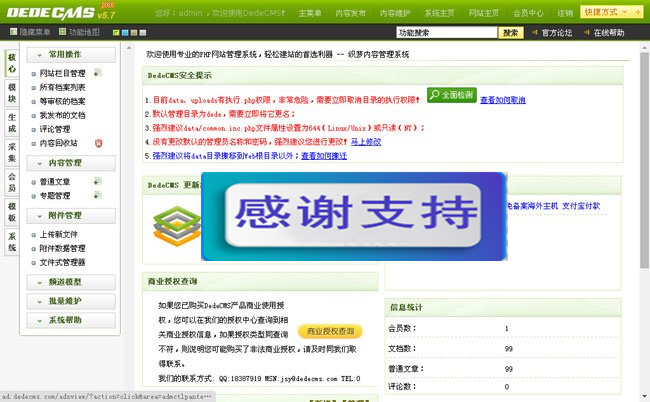650x402 pixels.
Task: Click the DEDECMS v5.7 logo
Action: click(x=61, y=12)
